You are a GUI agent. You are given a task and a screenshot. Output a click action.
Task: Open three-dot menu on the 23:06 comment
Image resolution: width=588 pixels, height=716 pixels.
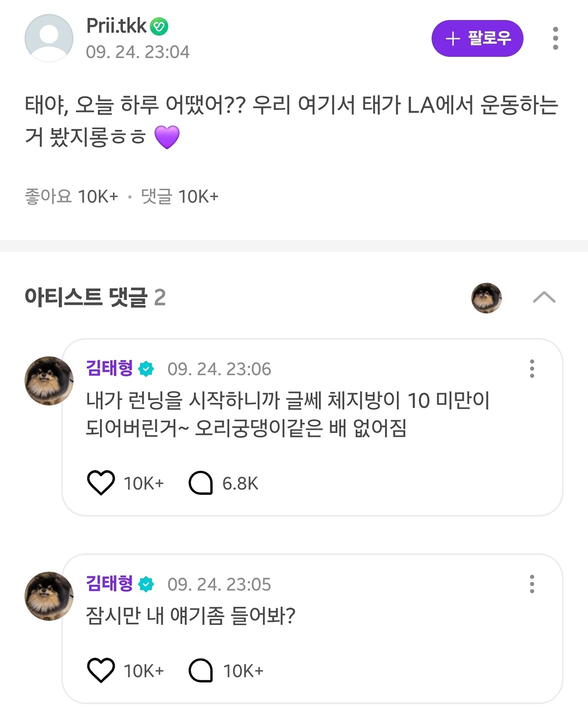pos(532,369)
